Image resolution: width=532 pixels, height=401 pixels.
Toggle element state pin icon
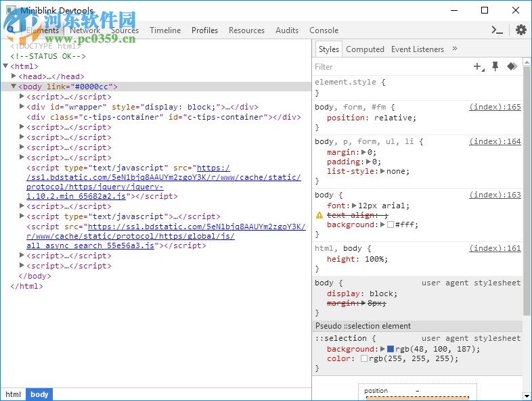pyautogui.click(x=495, y=66)
